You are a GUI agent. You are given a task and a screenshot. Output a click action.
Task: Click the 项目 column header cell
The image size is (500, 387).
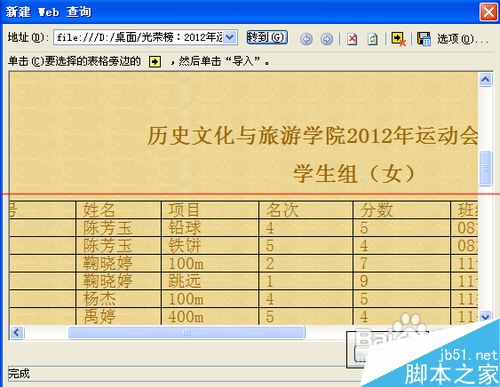(x=210, y=210)
